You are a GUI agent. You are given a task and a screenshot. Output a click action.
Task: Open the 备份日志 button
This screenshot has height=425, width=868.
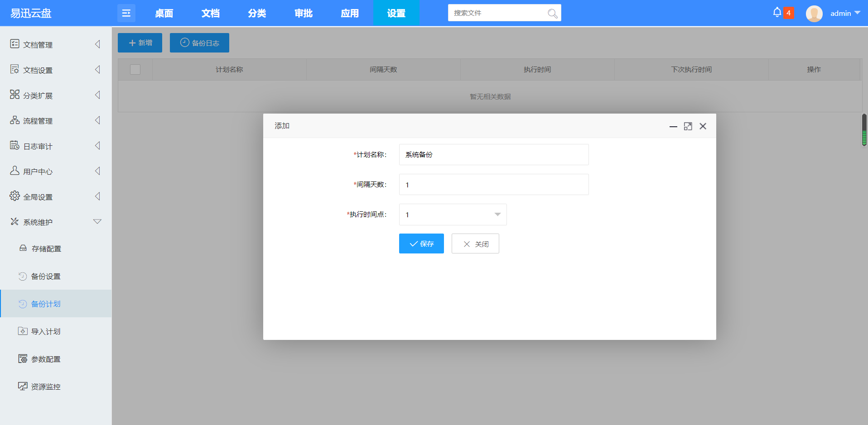click(x=199, y=43)
